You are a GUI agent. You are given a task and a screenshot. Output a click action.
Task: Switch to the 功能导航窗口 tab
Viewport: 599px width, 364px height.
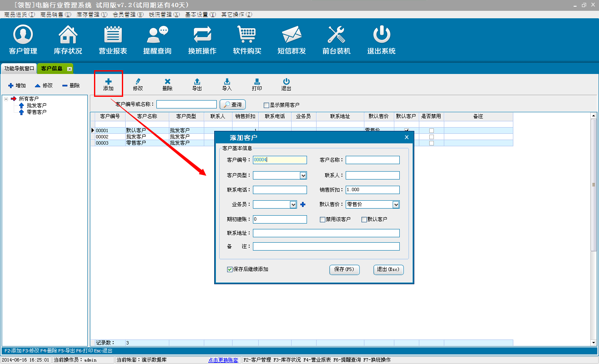tap(19, 69)
